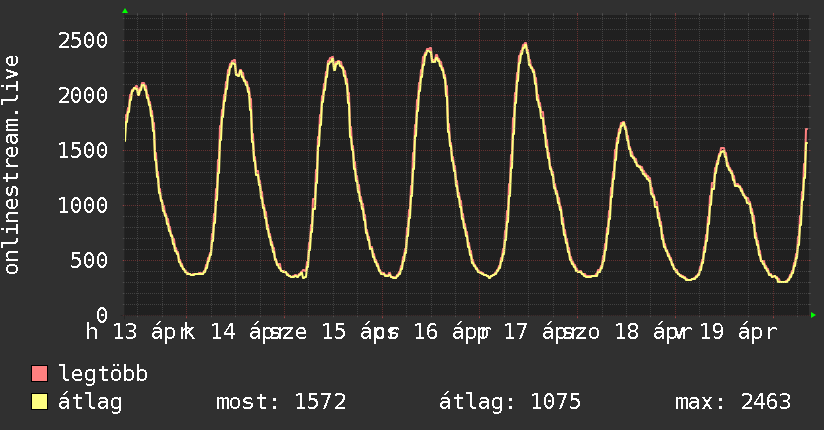Select the átlag legend label beside yellow swatch
824x430 pixels.
90,402
